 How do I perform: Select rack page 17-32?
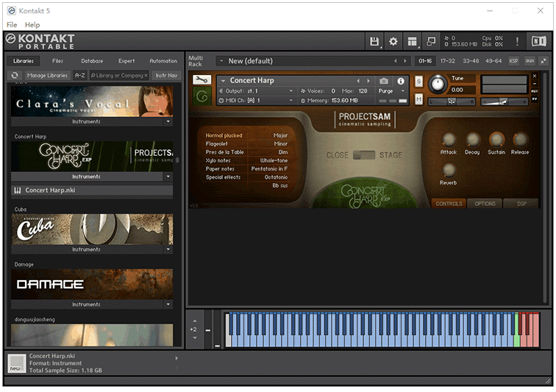click(447, 61)
